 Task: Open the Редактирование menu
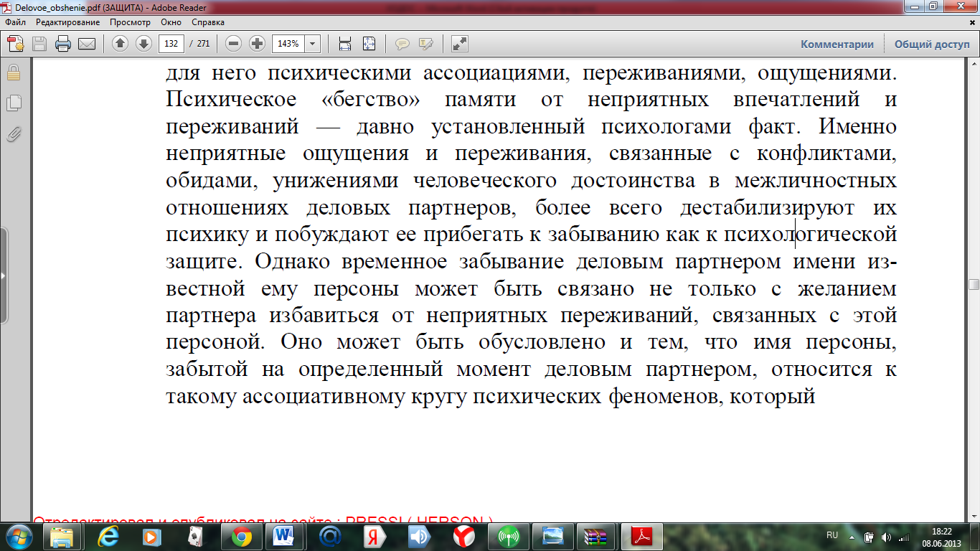(x=67, y=22)
